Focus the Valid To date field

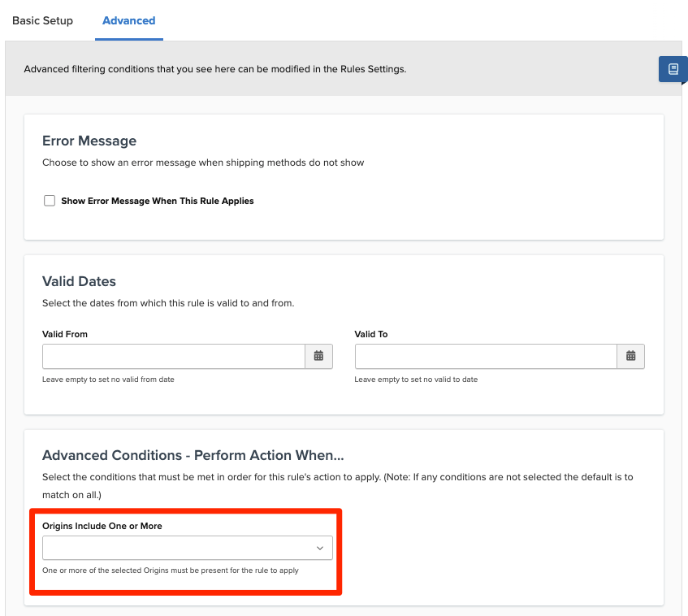486,356
